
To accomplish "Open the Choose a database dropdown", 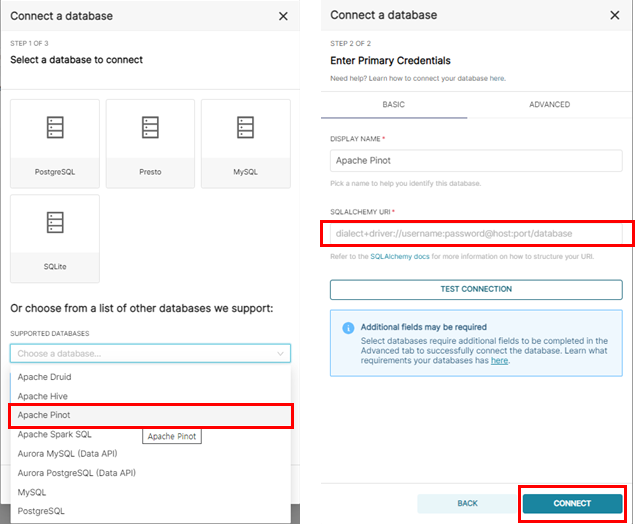I will [x=150, y=354].
